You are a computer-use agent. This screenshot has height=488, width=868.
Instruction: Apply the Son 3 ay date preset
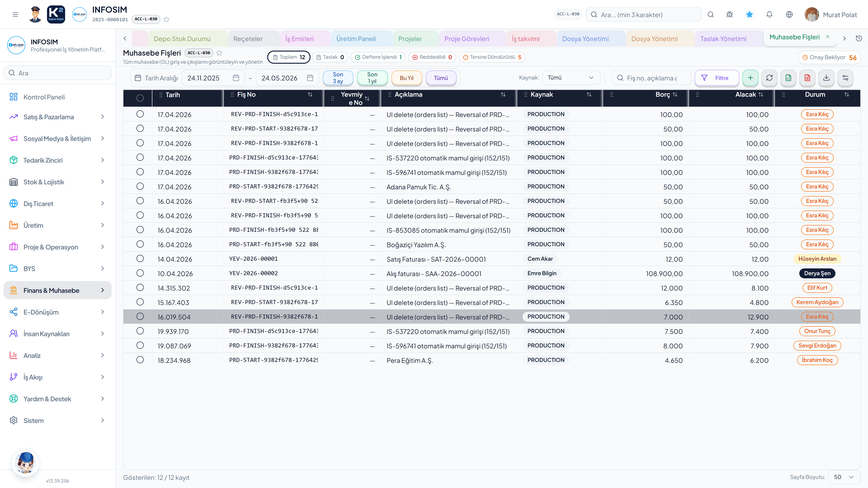tap(338, 78)
